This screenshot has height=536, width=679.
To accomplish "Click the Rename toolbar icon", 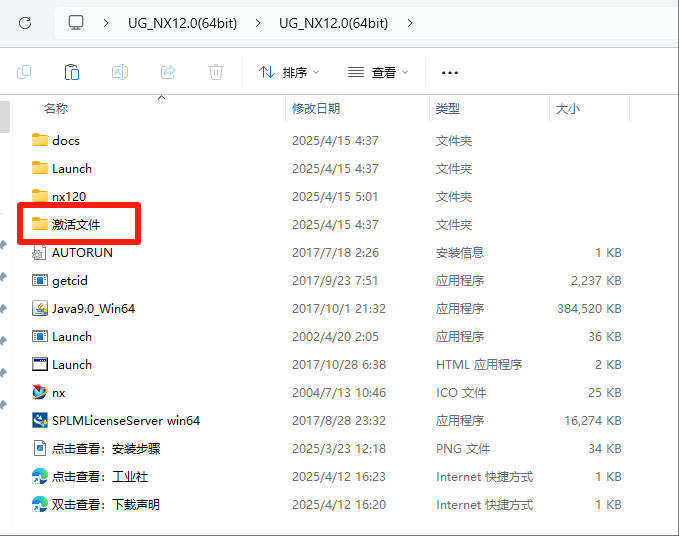I will [120, 72].
